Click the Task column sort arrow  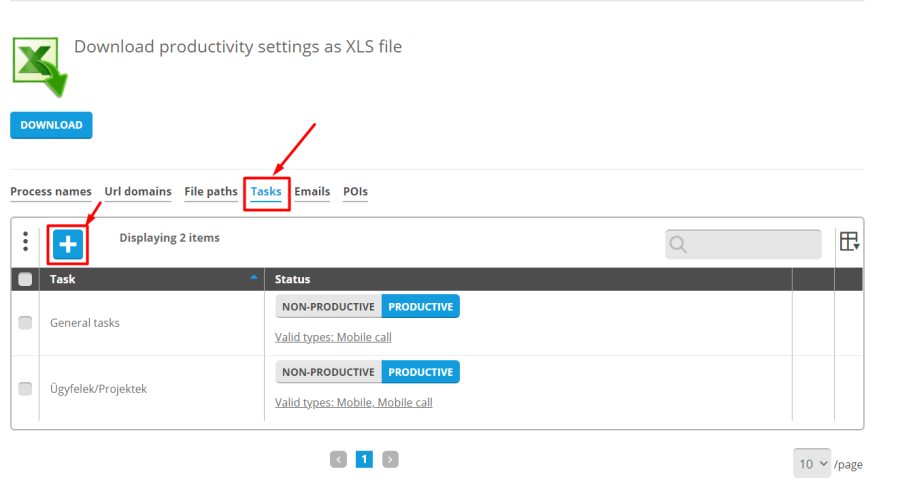[254, 279]
